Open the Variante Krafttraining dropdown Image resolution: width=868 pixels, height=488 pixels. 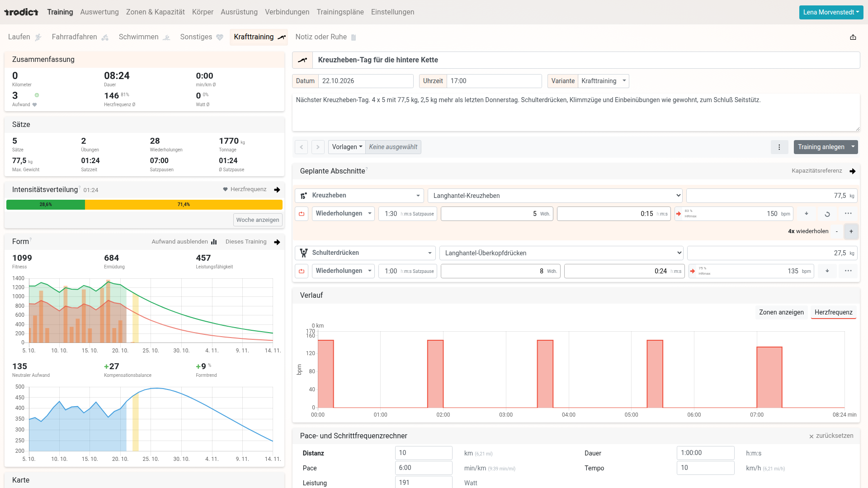[603, 81]
